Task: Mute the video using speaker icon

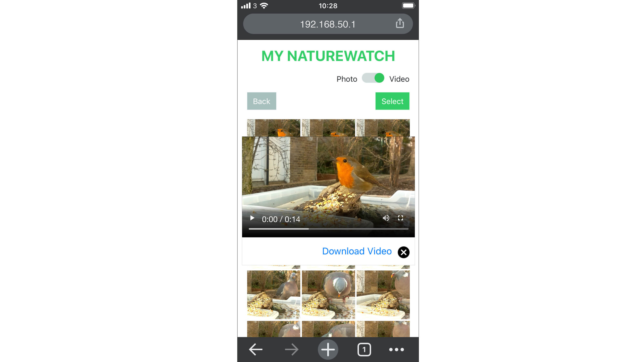Action: [385, 218]
